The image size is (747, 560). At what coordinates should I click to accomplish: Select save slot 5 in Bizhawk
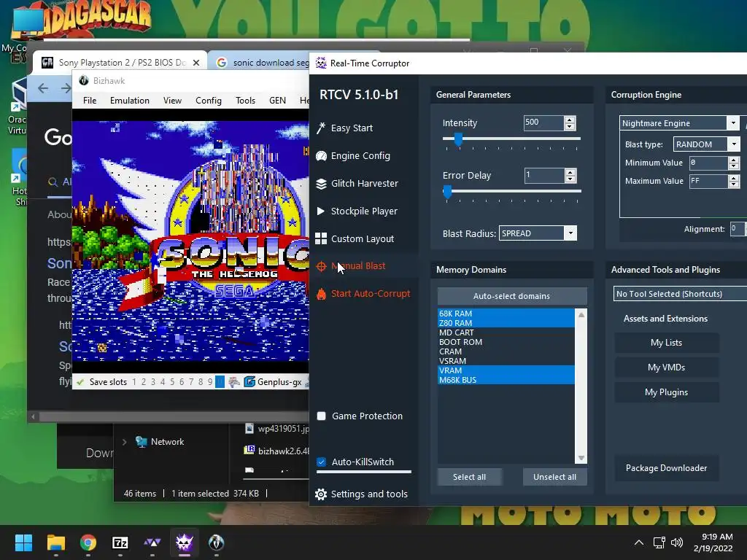(172, 382)
